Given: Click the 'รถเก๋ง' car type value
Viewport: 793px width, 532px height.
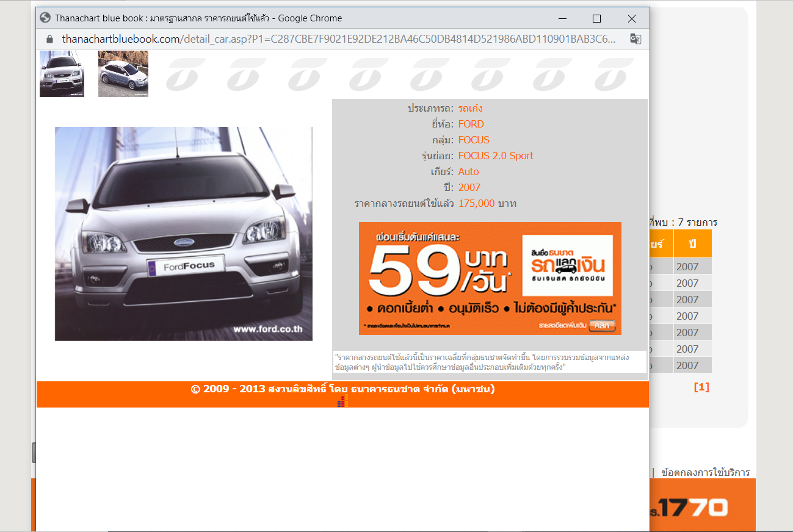Looking at the screenshot, I should point(471,109).
